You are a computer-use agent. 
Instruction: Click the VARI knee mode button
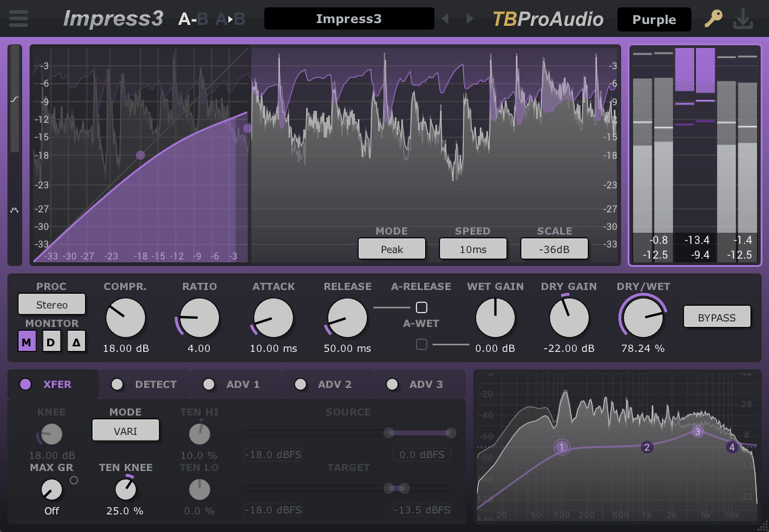(x=125, y=430)
